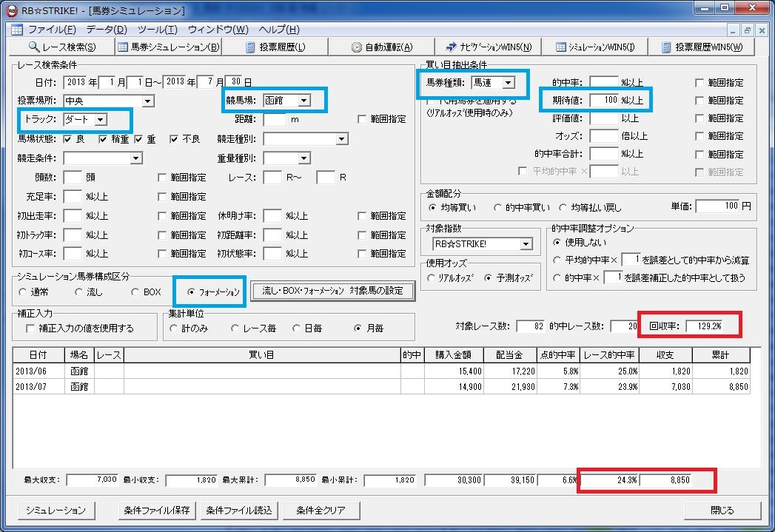Click document icon on 投票履歴WIN5 tab

666,47
